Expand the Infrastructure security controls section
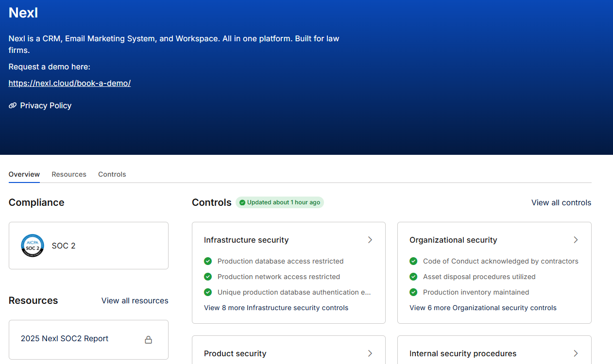613x364 pixels. tap(370, 240)
